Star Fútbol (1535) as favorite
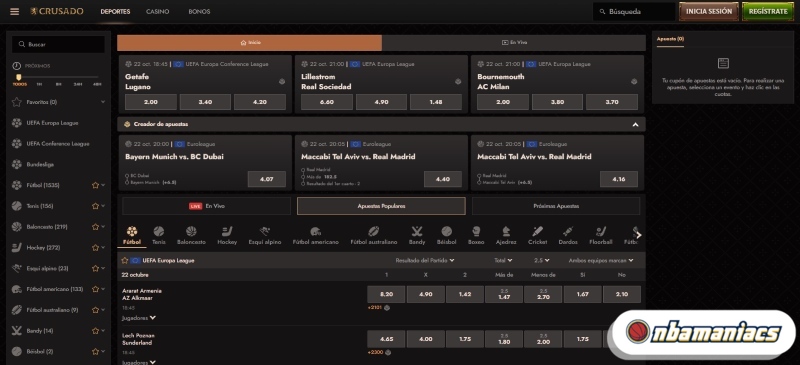 95,185
